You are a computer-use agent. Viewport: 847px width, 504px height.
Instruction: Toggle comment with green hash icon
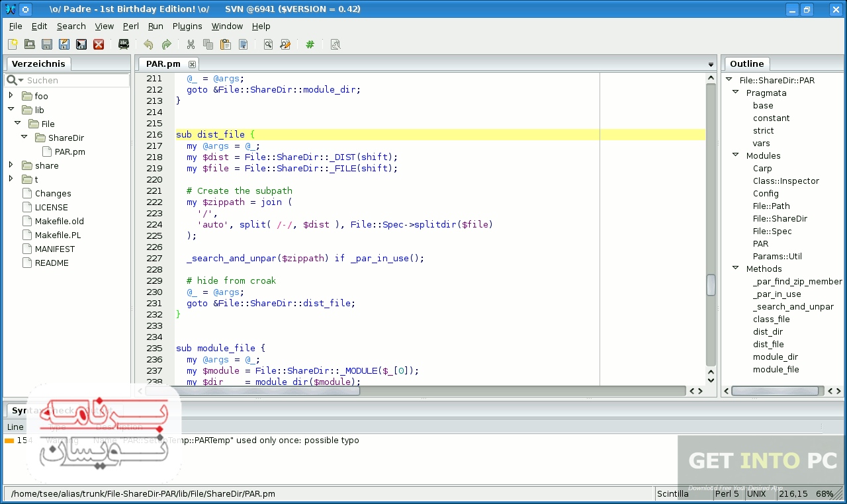coord(310,44)
